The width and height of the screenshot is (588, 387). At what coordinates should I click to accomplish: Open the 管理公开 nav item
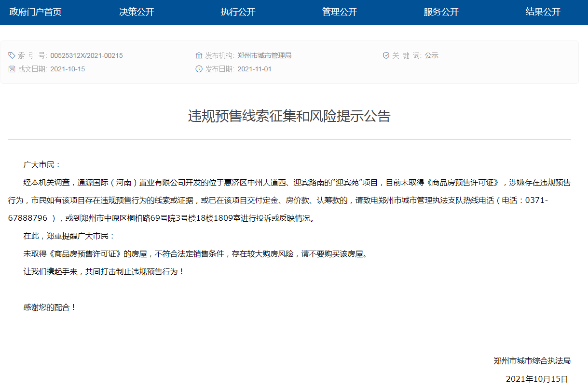coord(340,12)
